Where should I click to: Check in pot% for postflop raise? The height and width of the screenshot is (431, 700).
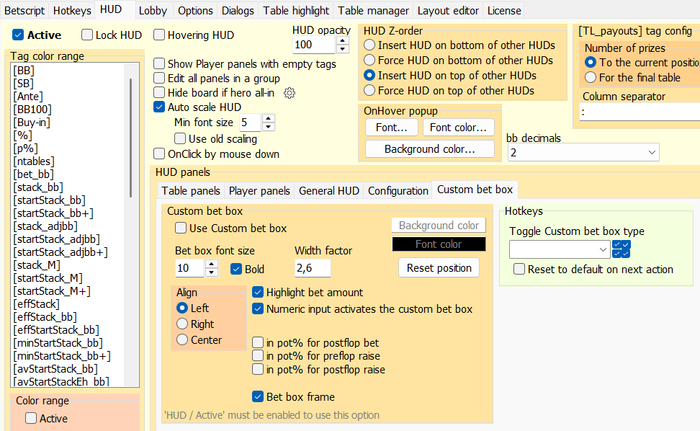pos(258,369)
